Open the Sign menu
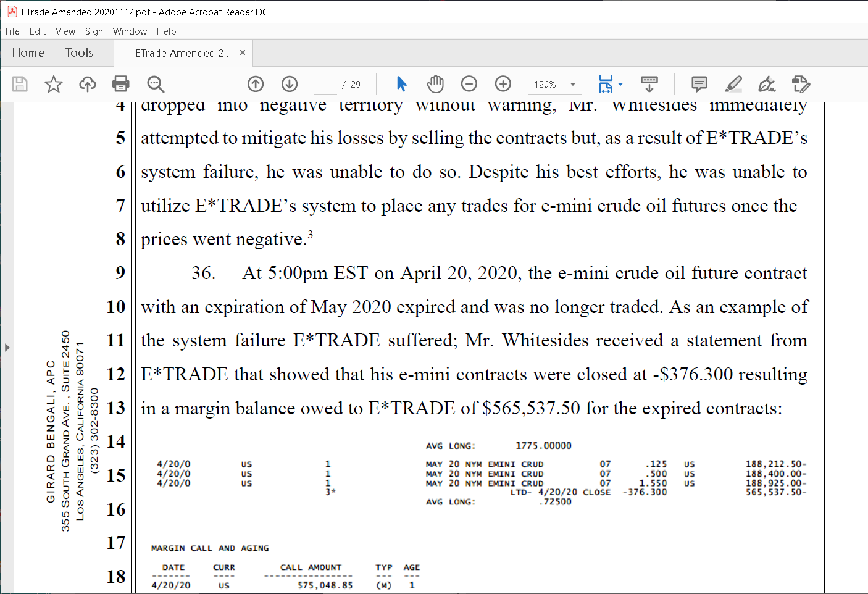 point(94,31)
